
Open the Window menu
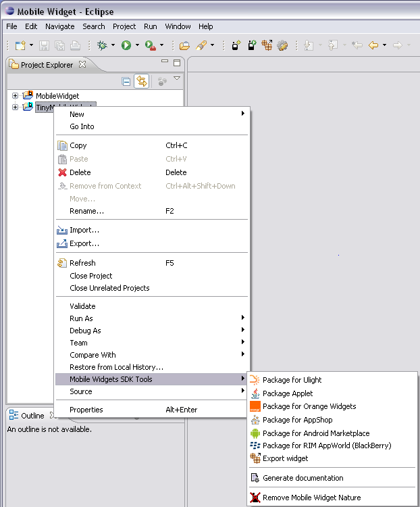178,26
